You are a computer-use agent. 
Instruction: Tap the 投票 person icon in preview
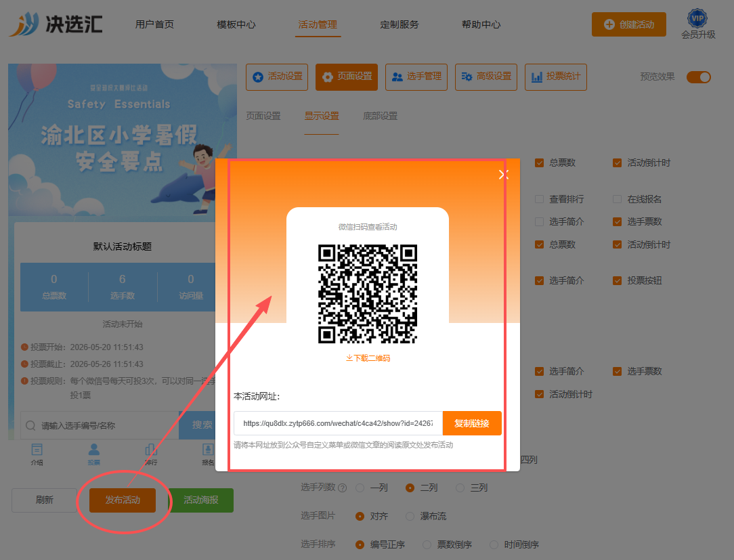tap(94, 450)
